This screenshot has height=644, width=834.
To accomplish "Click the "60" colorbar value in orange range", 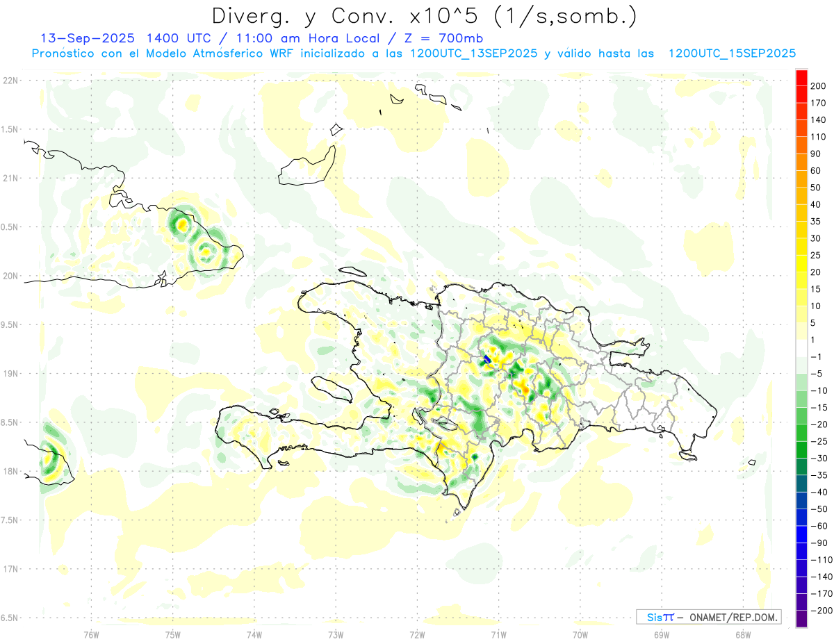I will [816, 170].
